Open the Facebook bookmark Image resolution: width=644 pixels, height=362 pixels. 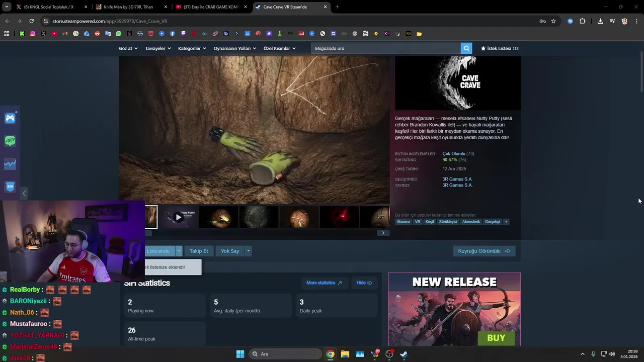click(172, 34)
